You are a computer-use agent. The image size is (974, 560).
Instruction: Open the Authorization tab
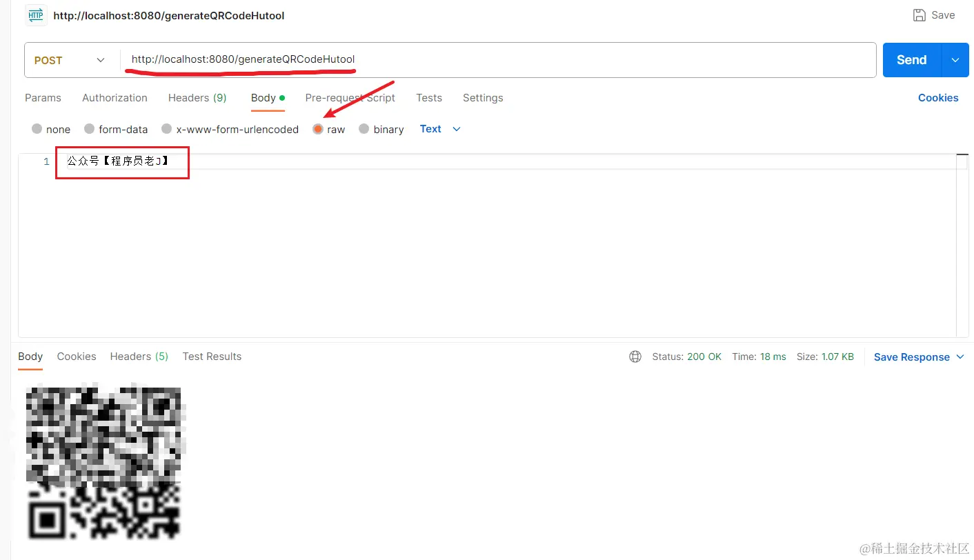[115, 98]
